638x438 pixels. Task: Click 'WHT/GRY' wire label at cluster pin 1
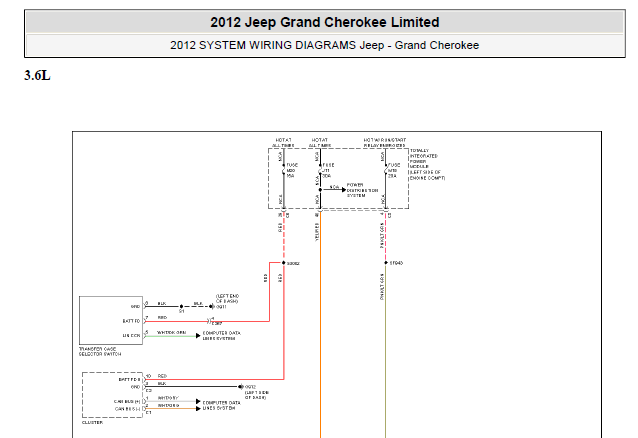pyautogui.click(x=168, y=398)
